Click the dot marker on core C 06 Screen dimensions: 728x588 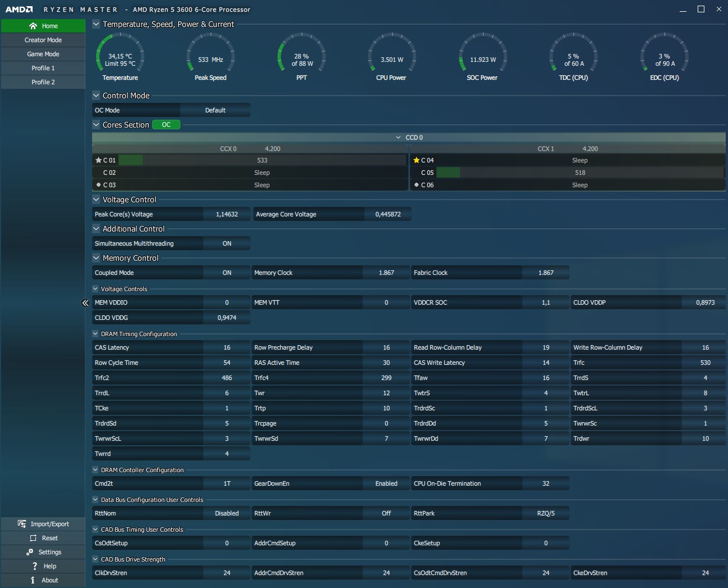click(x=416, y=184)
